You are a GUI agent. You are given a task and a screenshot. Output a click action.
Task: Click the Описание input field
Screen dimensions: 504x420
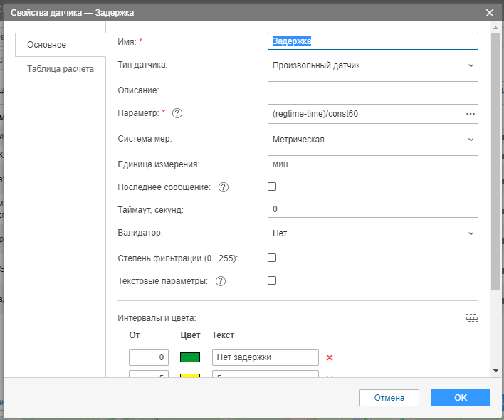tap(372, 90)
